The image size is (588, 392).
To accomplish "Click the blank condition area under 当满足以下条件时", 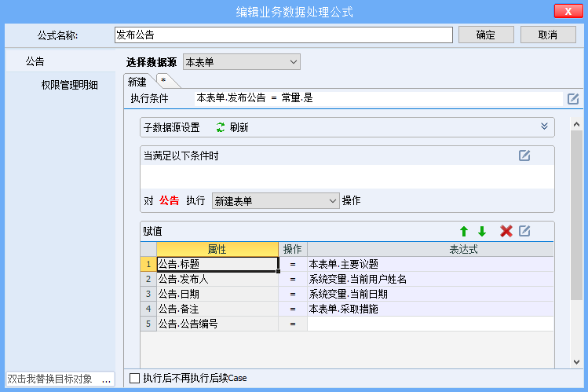I will coord(347,177).
